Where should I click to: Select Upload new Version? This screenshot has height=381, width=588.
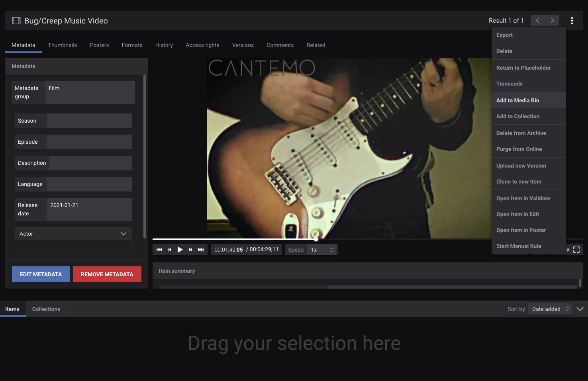pos(529,166)
